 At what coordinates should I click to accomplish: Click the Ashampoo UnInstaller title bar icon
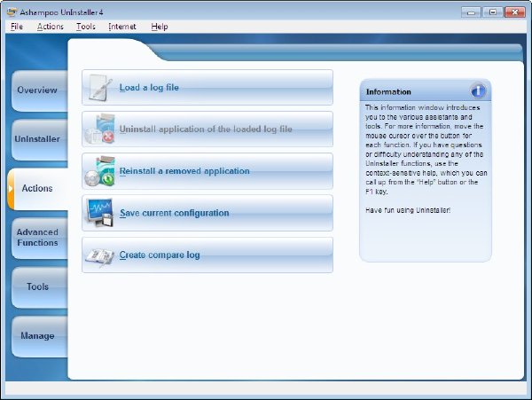[x=12, y=12]
